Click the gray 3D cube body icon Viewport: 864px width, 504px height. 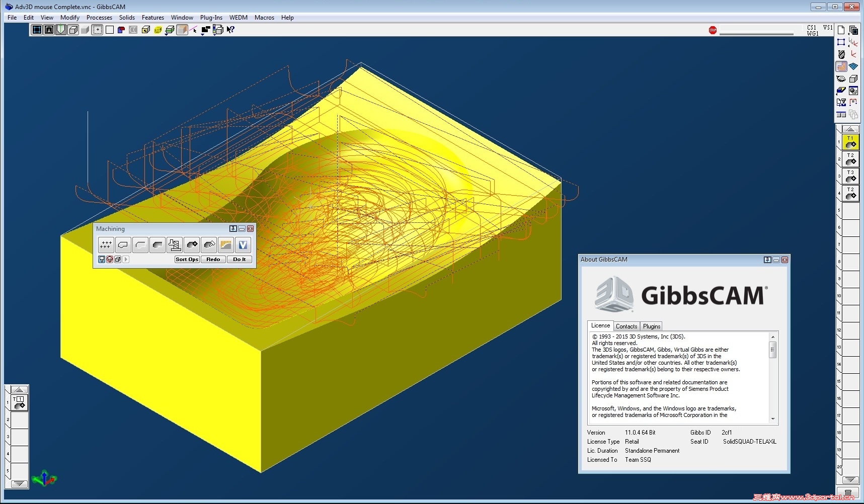click(x=853, y=78)
